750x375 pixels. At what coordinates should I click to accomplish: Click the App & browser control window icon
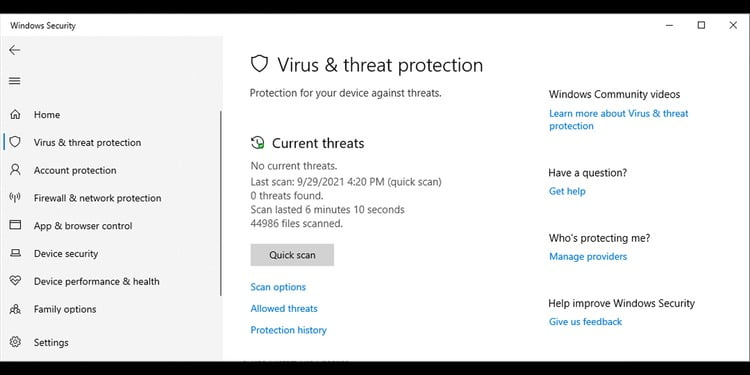[15, 225]
